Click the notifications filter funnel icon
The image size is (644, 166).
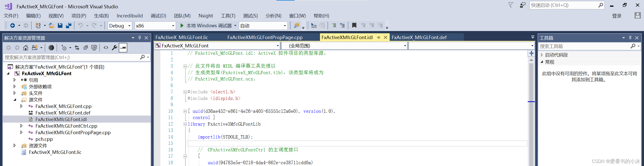point(510,5)
